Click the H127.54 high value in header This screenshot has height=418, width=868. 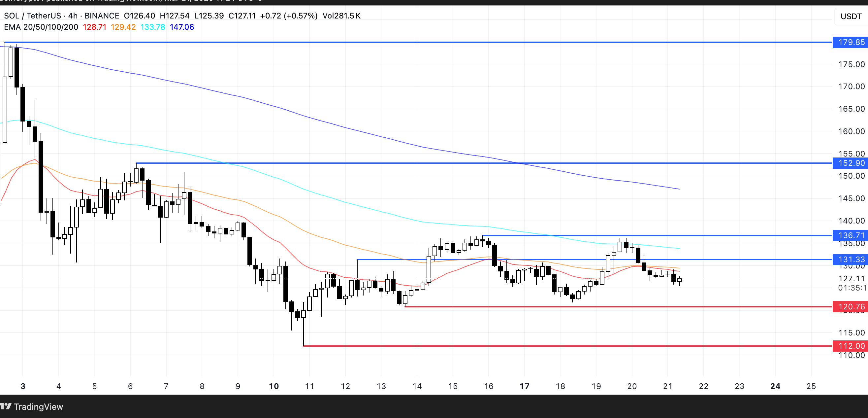(x=175, y=16)
